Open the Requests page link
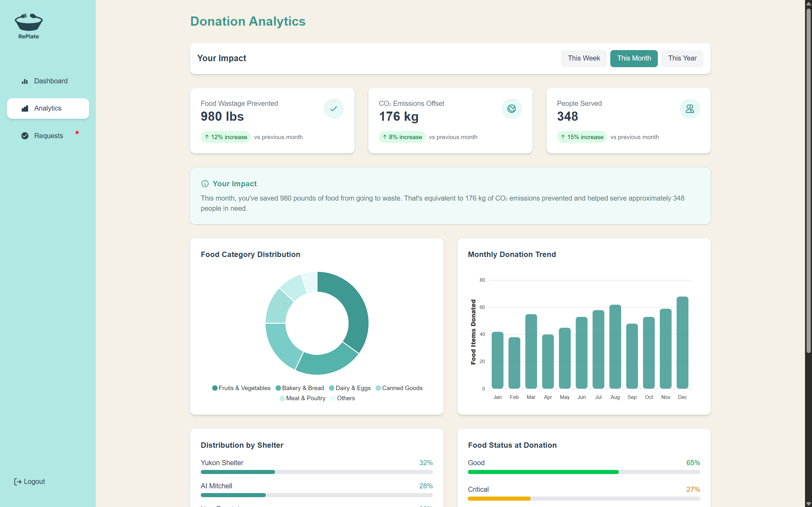The width and height of the screenshot is (812, 507). 48,136
